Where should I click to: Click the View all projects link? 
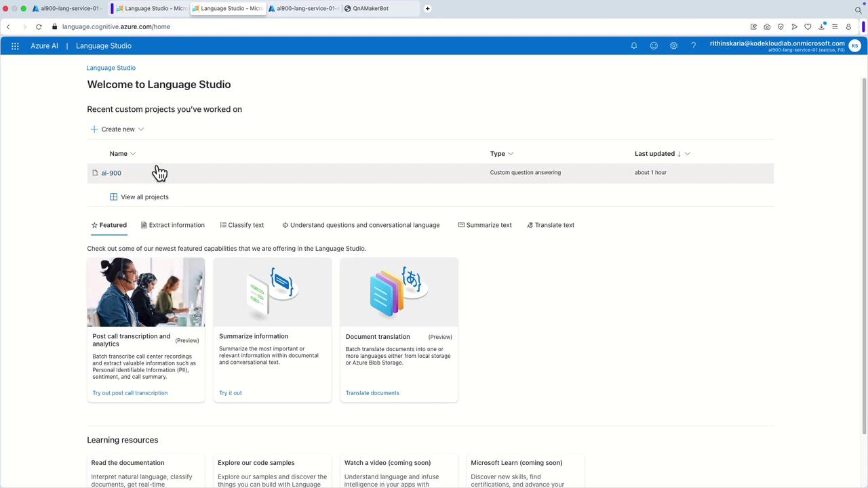pyautogui.click(x=144, y=197)
